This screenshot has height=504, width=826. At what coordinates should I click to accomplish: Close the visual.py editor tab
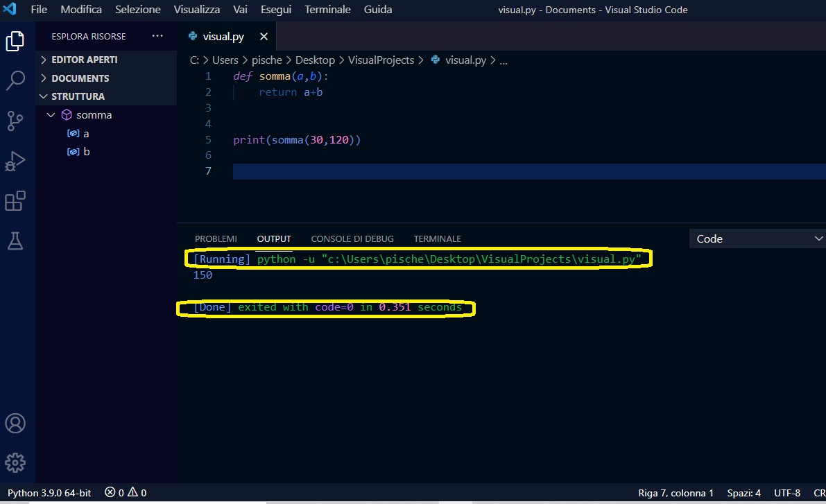pyautogui.click(x=264, y=37)
